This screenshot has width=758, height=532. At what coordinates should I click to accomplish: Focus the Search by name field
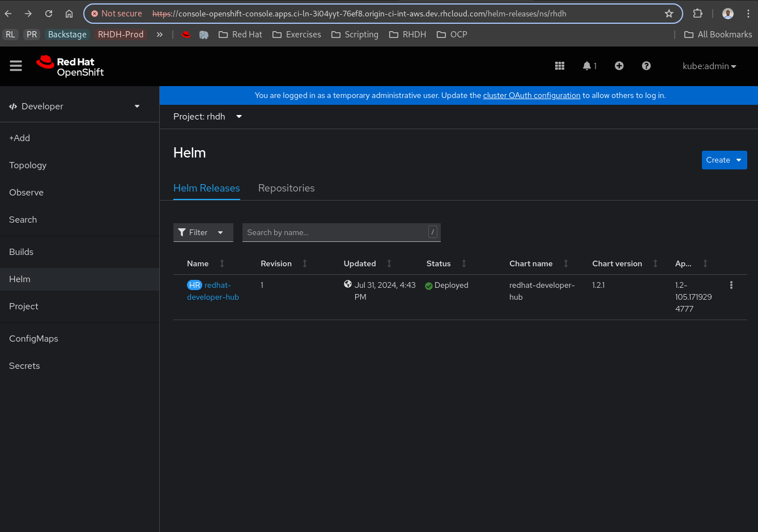334,232
